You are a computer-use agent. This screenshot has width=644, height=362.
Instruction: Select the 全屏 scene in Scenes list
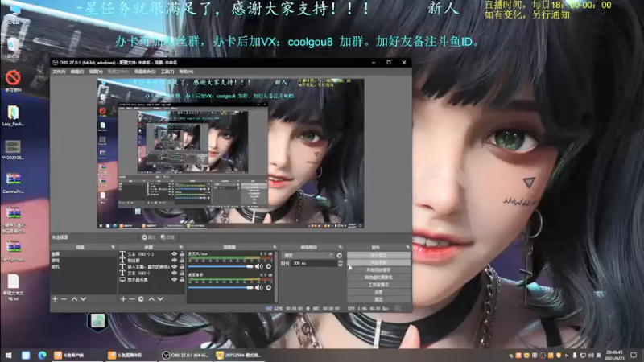click(84, 254)
